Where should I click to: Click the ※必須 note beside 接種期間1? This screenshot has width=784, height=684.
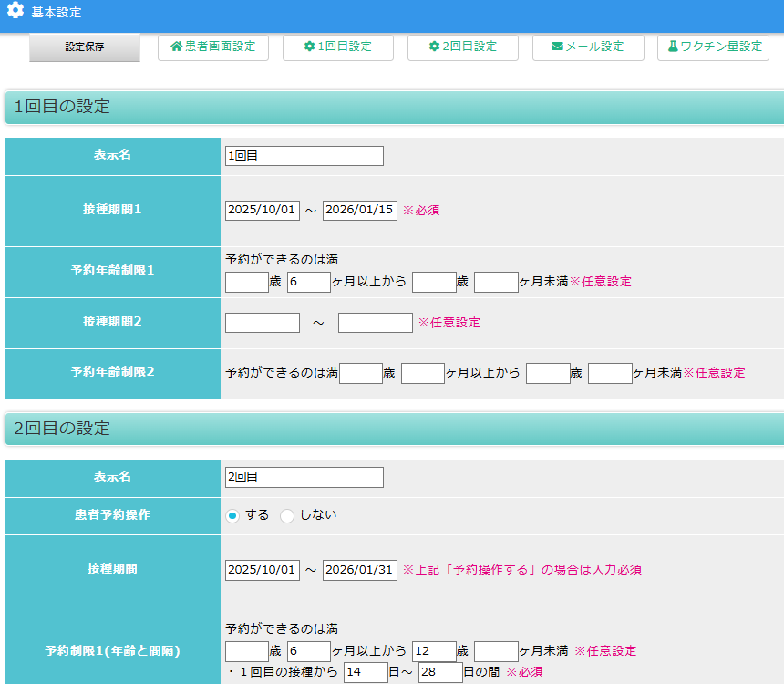(x=421, y=211)
